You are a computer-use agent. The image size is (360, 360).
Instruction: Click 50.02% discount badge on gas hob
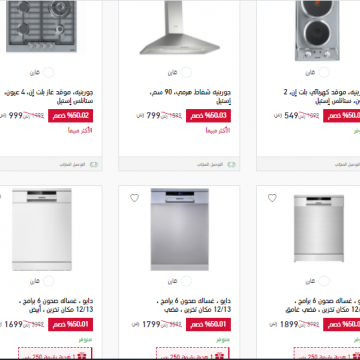click(x=70, y=116)
